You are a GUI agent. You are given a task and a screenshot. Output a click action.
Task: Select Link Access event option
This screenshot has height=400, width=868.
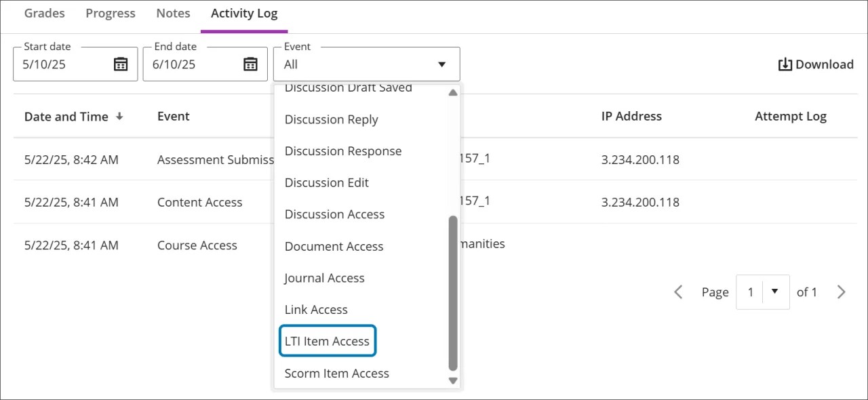pos(316,309)
